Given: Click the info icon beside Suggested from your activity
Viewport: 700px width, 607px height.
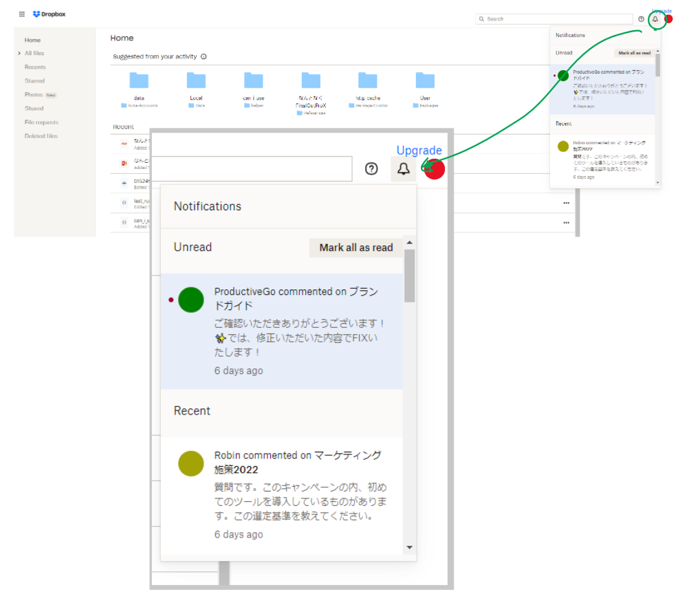Looking at the screenshot, I should tap(204, 57).
